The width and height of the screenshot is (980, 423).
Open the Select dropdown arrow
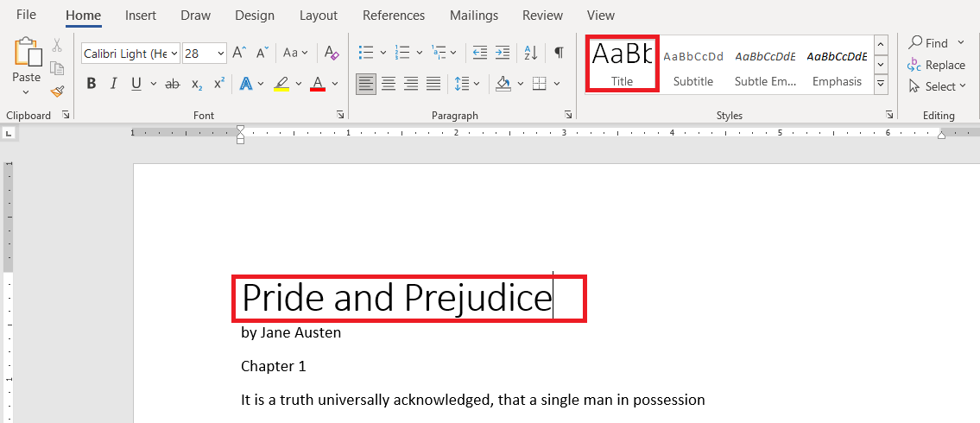(x=961, y=87)
